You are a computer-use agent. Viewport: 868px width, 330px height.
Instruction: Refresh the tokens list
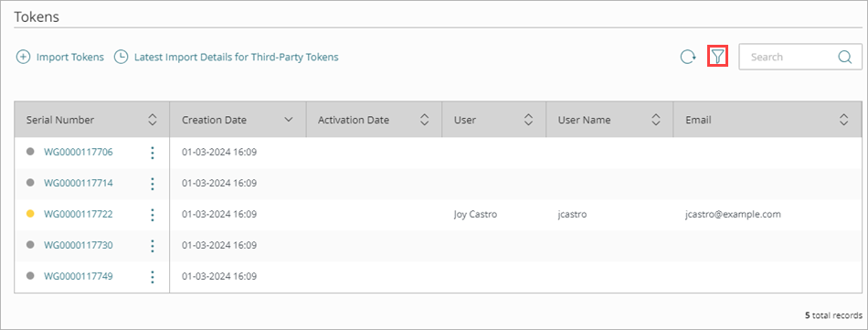[x=687, y=57]
